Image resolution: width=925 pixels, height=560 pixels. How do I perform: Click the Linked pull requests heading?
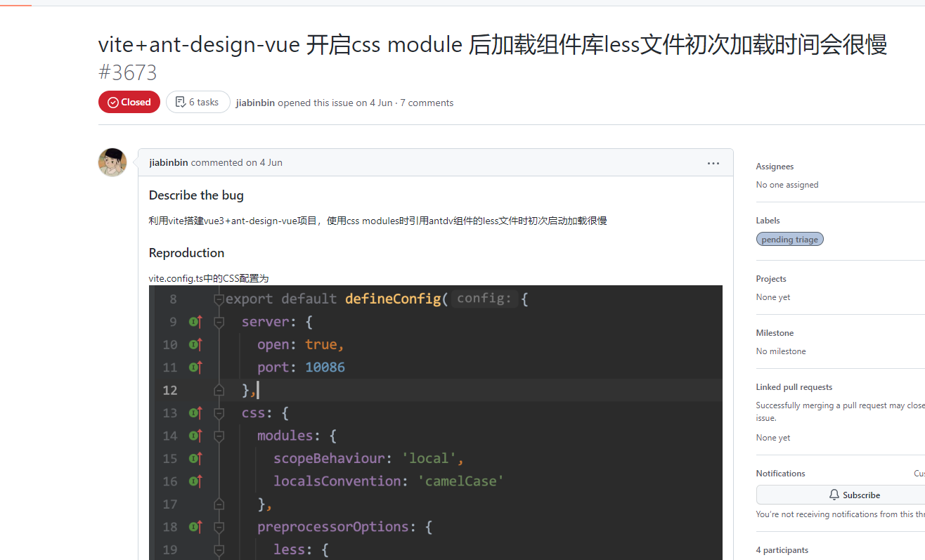794,387
